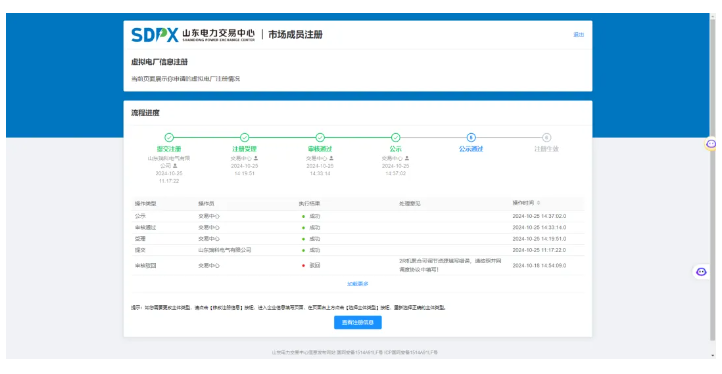This screenshot has height=374, width=722.
Task: Click the user icon under 审核通过 step
Action: pos(332,158)
